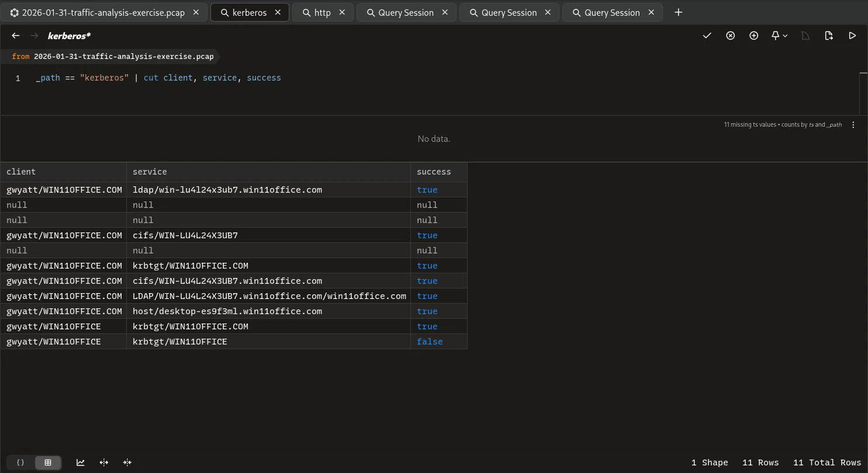Open the histogram chart view icon

[x=81, y=462]
